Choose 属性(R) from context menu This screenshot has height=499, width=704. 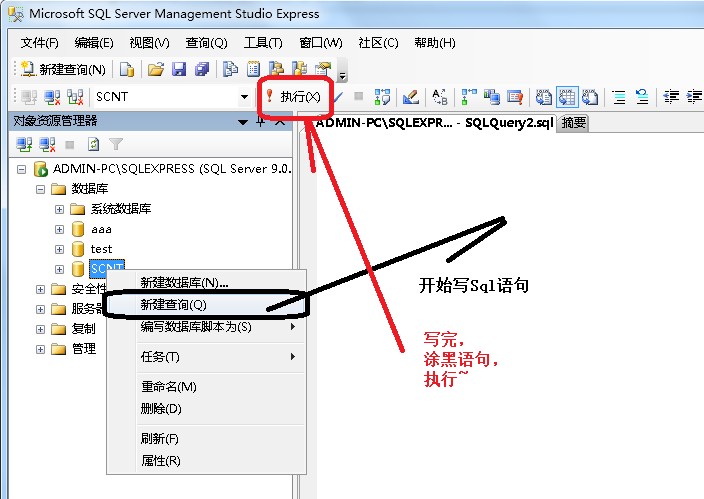click(x=207, y=460)
